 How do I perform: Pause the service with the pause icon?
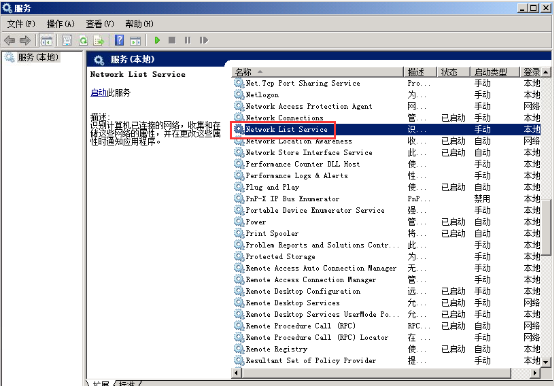[188, 40]
